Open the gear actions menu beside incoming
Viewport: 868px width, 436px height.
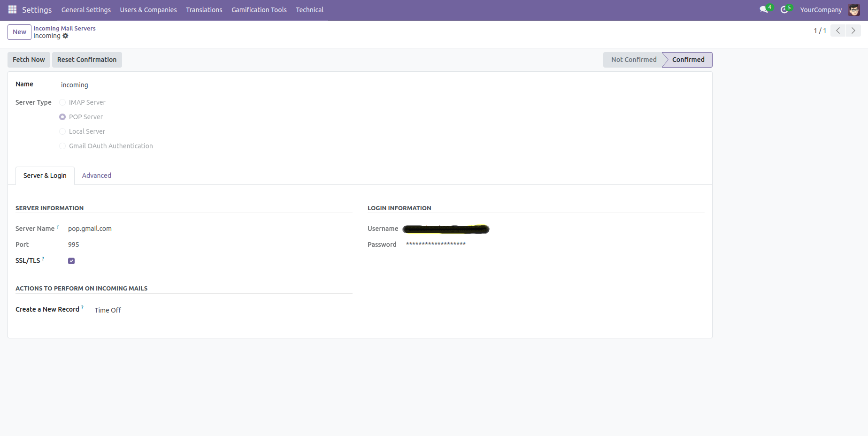tap(65, 36)
